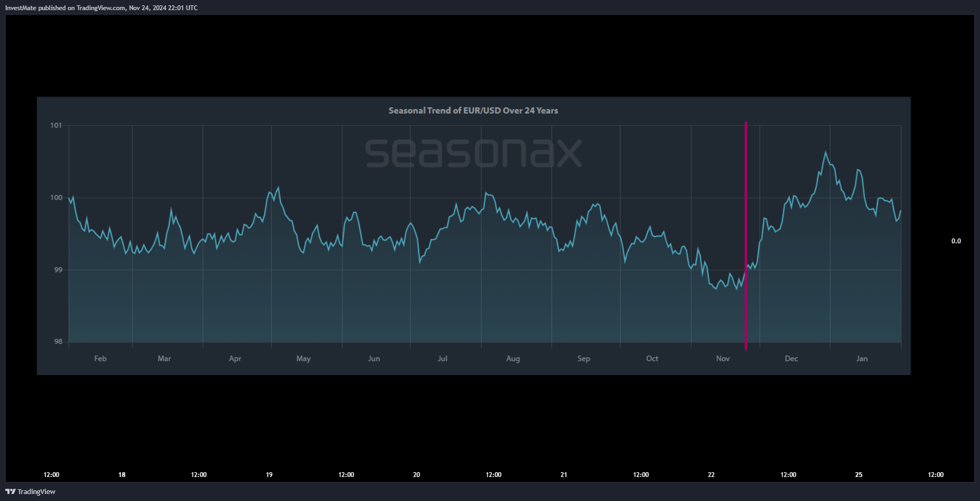
Task: Click the 25 date on time axis
Action: (859, 475)
